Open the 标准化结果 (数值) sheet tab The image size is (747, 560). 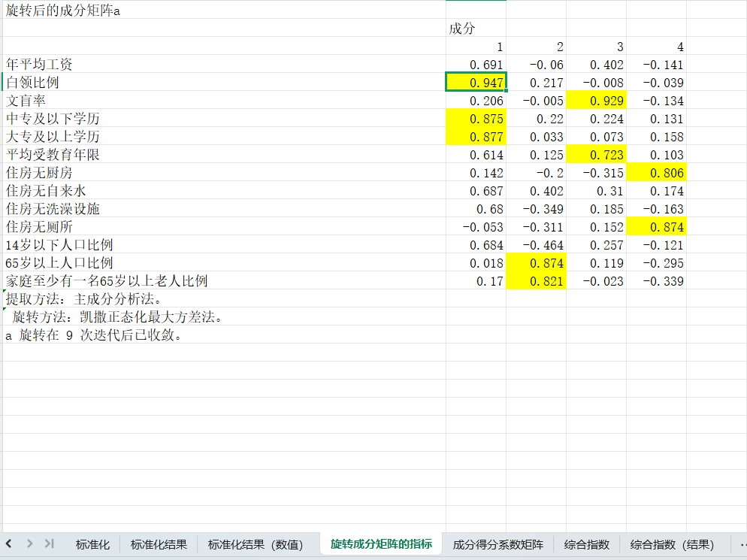256,544
